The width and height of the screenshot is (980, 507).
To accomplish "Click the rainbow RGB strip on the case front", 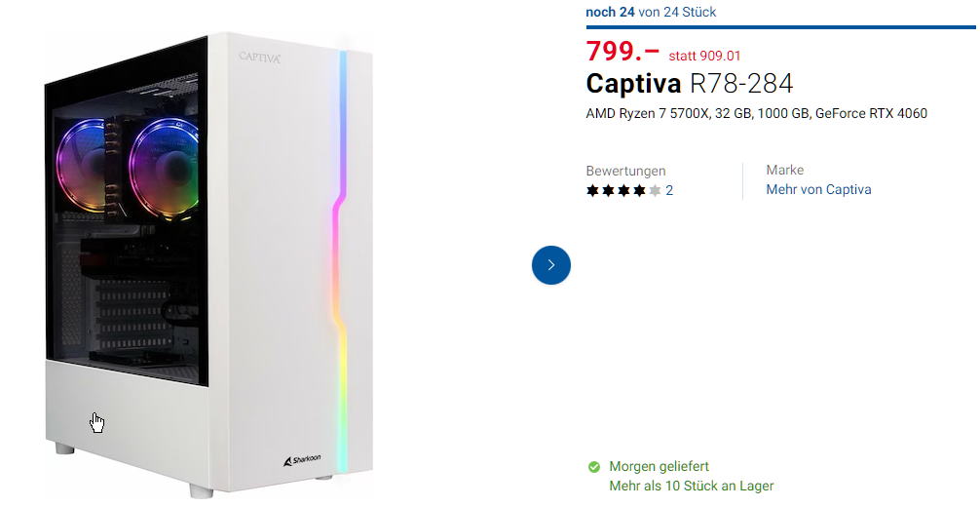I will click(x=341, y=253).
